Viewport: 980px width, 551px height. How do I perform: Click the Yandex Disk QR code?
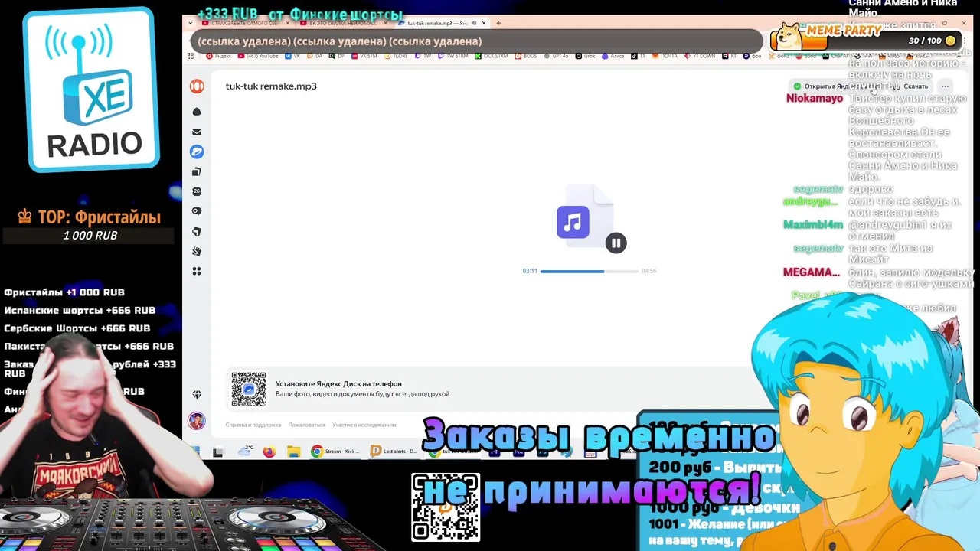249,390
